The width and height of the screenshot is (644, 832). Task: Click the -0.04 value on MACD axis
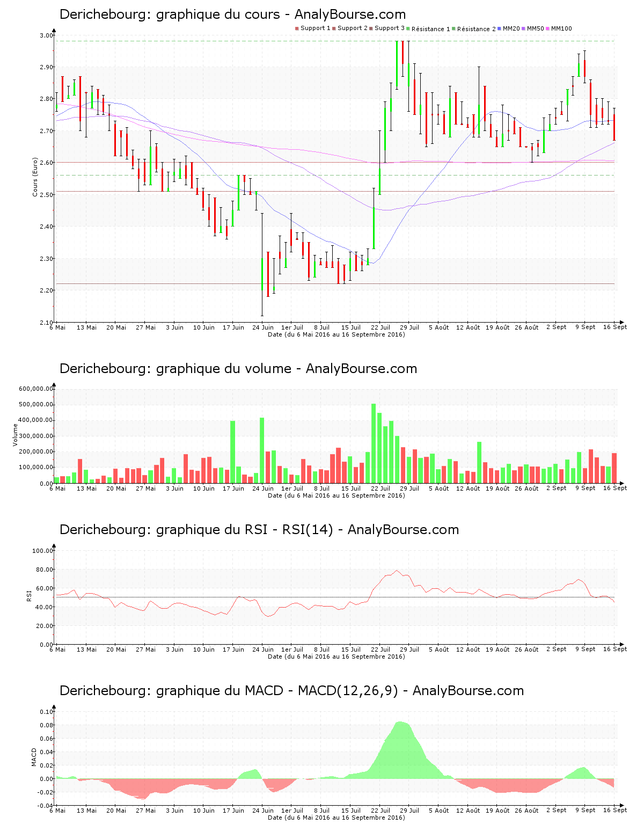pyautogui.click(x=46, y=806)
